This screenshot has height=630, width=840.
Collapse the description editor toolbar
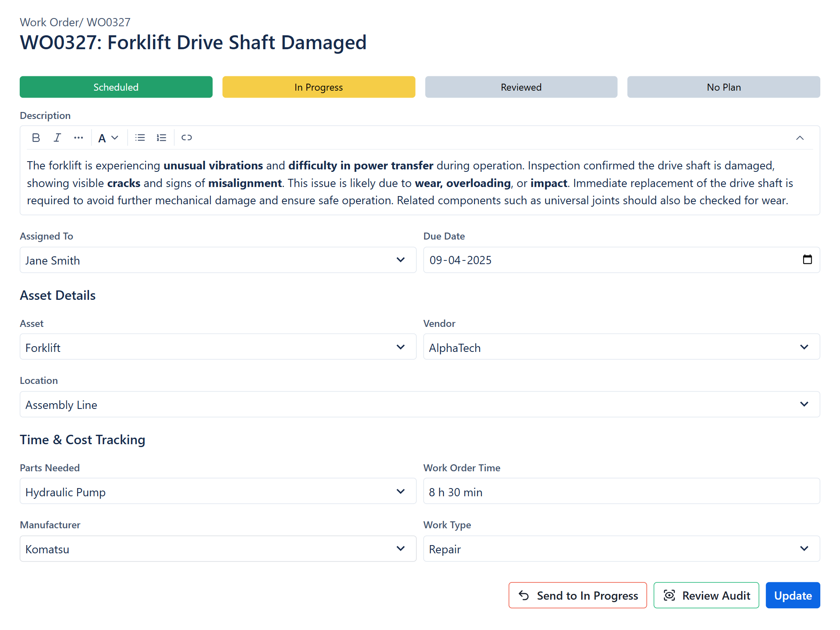point(799,138)
